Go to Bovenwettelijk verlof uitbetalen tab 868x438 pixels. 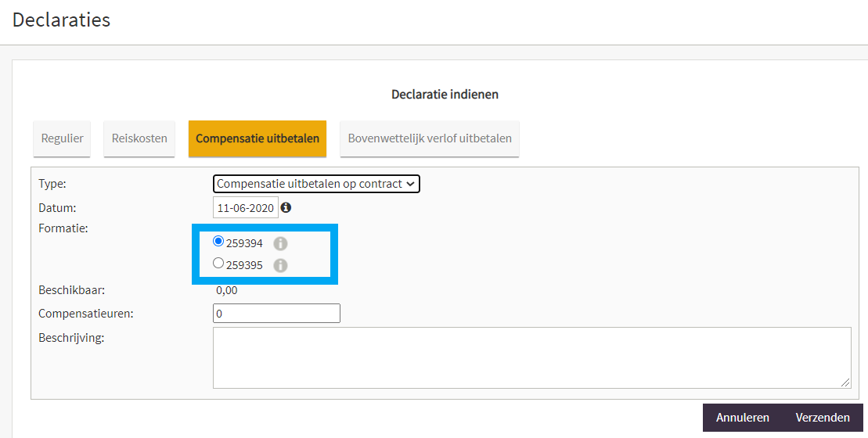click(430, 138)
